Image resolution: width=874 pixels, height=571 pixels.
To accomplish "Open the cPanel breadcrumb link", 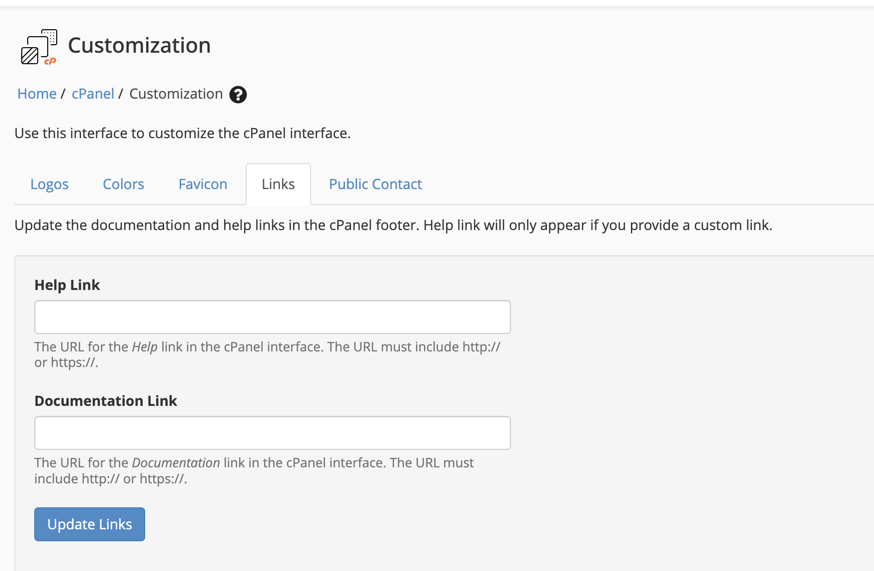I will (x=93, y=94).
